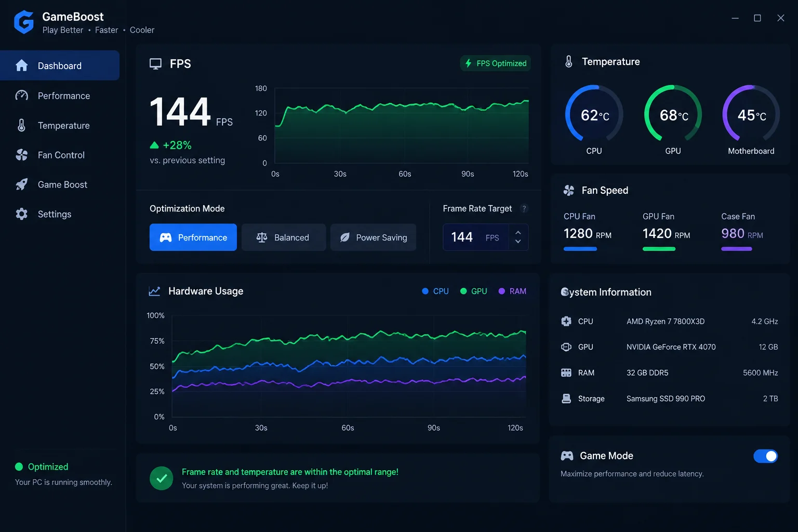Viewport: 798px width, 532px height.
Task: Click the Settings gear icon
Action: pyautogui.click(x=21, y=214)
